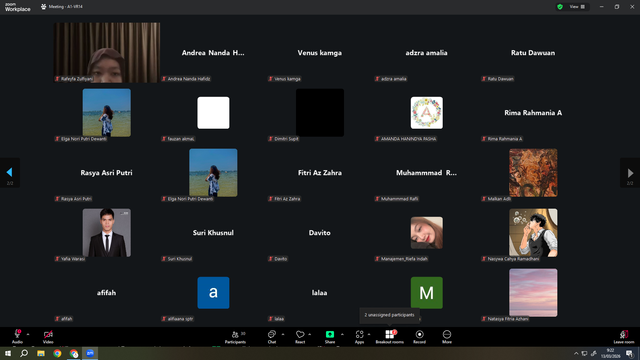Click meeting info icon beside Meeting title

(43, 7)
